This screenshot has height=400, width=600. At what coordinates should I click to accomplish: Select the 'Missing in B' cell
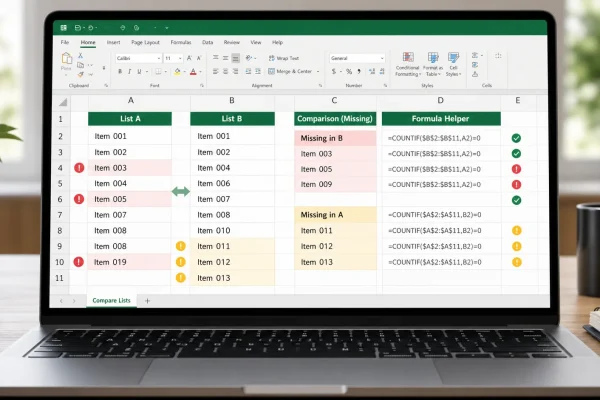click(x=335, y=138)
